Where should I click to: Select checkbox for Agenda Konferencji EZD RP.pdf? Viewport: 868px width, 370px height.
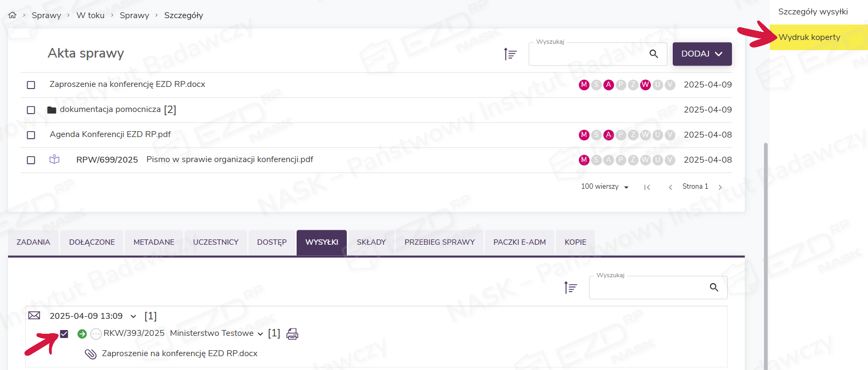point(31,135)
